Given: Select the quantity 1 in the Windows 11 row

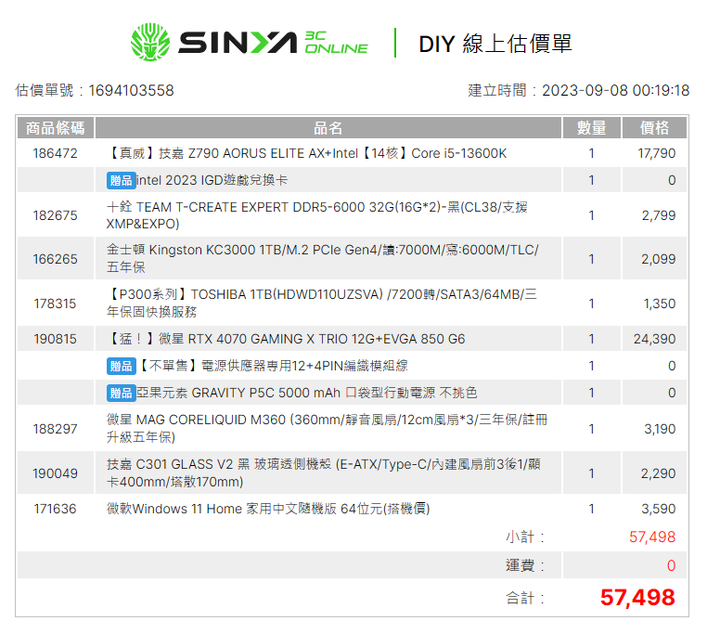Looking at the screenshot, I should point(591,509).
